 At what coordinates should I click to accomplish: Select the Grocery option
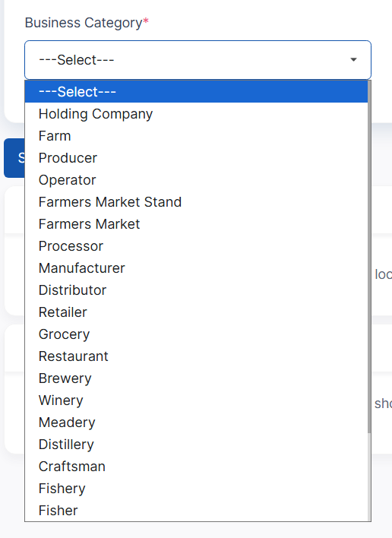[196, 334]
